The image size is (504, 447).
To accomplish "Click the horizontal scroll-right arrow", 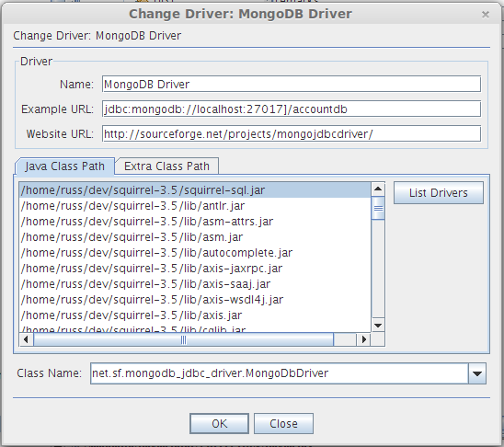I will [364, 339].
